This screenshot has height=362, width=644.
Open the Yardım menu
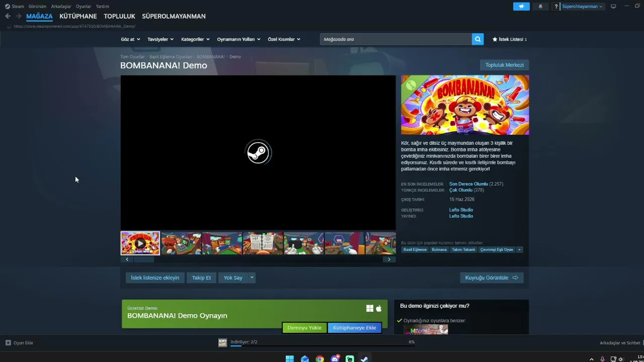click(103, 7)
